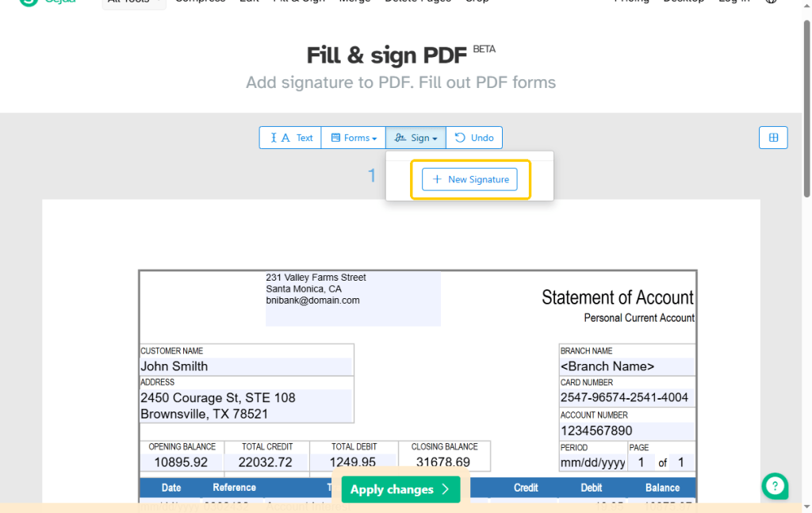Viewport: 812px width, 513px height.
Task: Click the All Tools dropdown at top
Action: (133, 2)
